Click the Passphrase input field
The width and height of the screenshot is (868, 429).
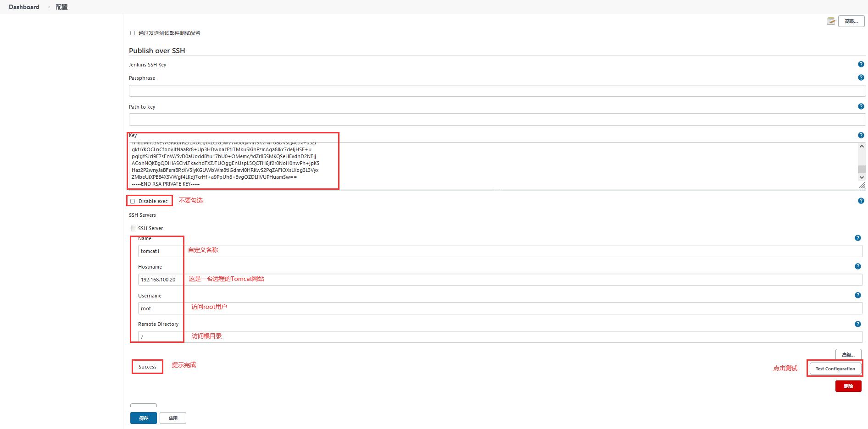[497, 91]
